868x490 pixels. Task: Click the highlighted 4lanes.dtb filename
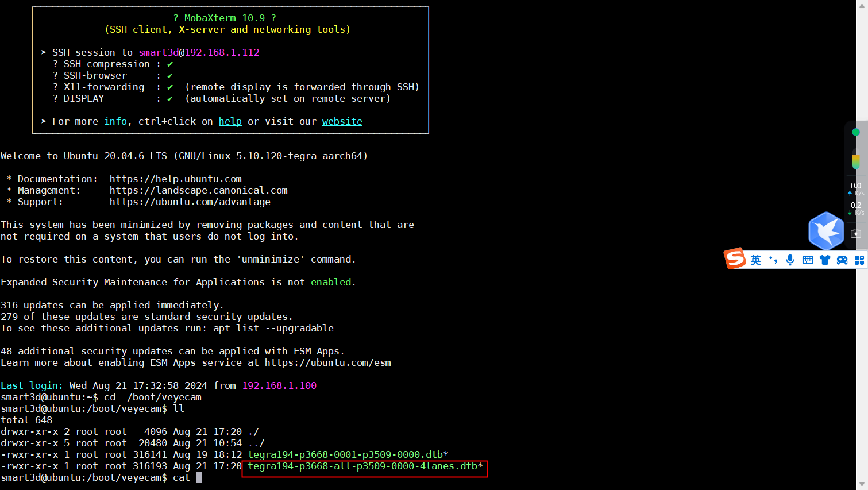pos(364,466)
